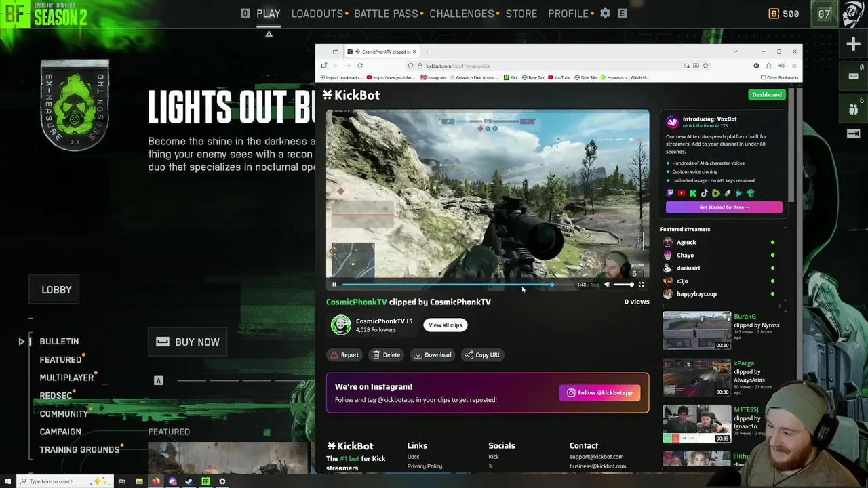Open game settings gear icon
The image size is (868, 488).
(x=605, y=13)
